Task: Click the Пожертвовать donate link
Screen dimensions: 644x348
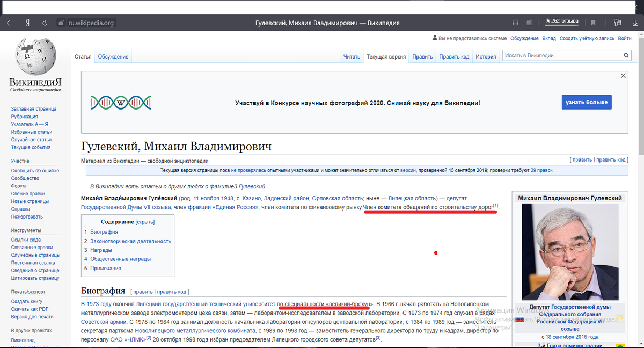Action: coord(27,217)
